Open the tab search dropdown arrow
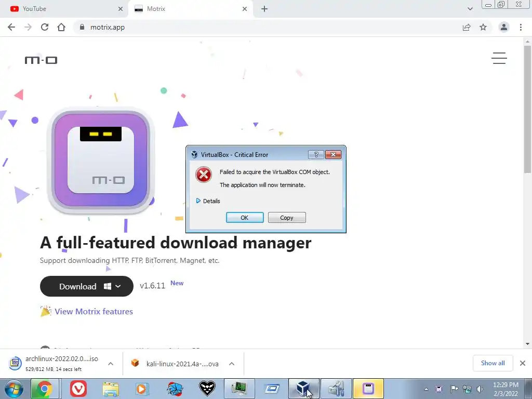 pos(470,9)
